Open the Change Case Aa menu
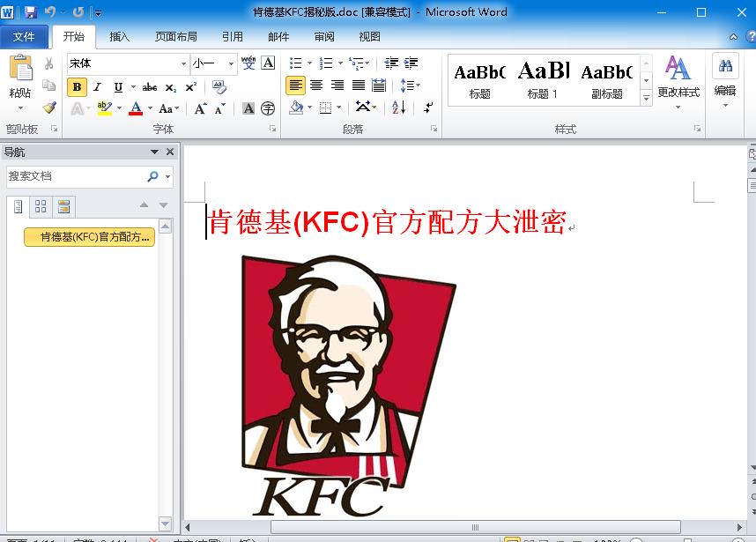Viewport: 756px width, 542px height. tap(168, 108)
